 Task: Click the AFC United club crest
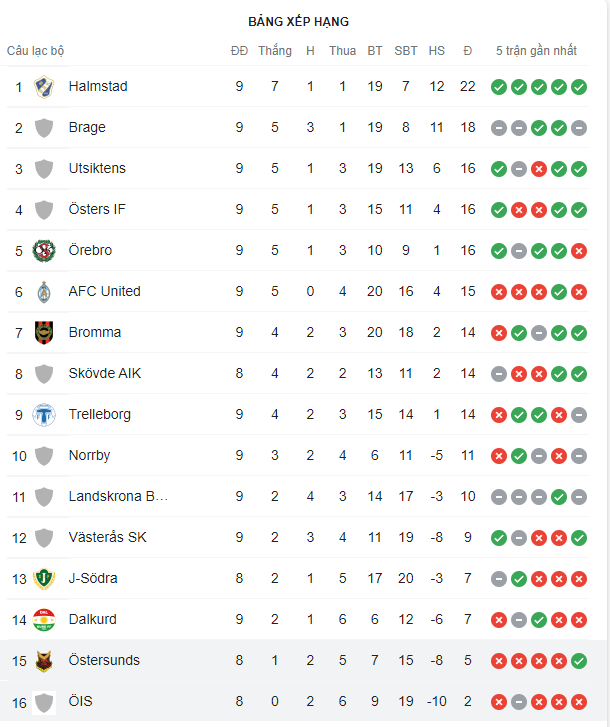44,292
